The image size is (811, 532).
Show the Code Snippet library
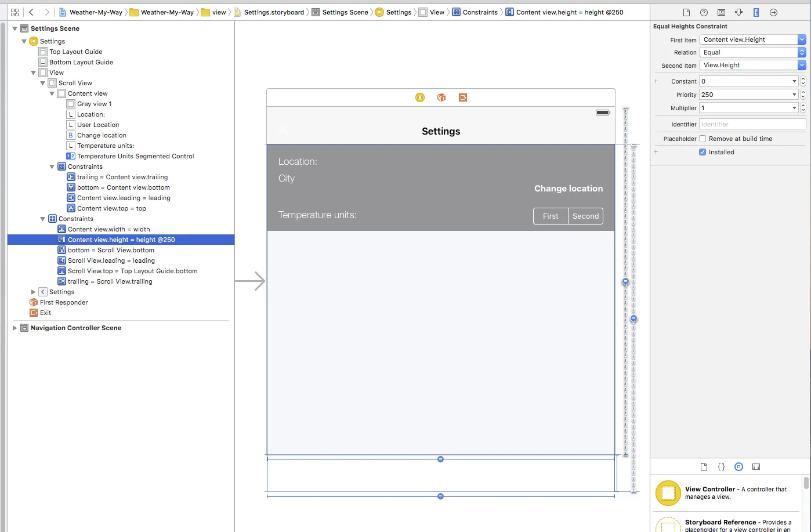[x=721, y=466]
